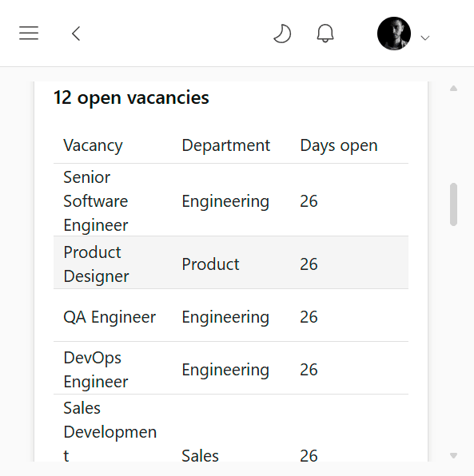This screenshot has height=476, width=474.
Task: Open the hamburger navigation menu
Action: coord(29,33)
